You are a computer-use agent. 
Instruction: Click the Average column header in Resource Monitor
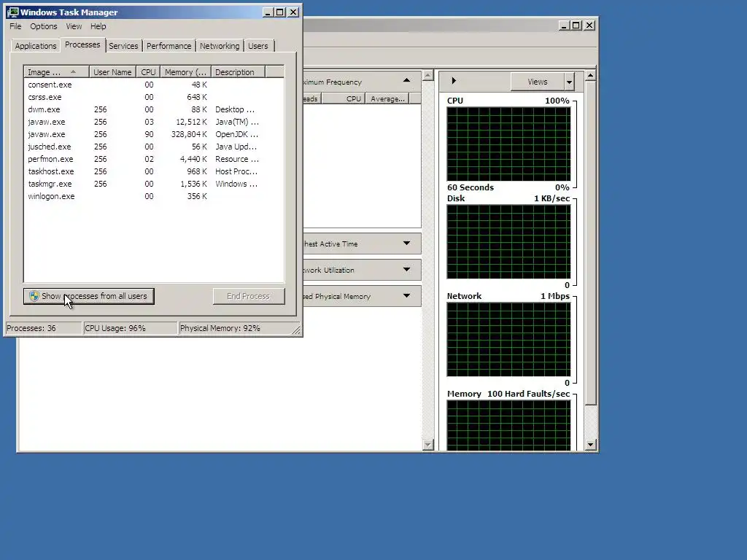pos(387,98)
